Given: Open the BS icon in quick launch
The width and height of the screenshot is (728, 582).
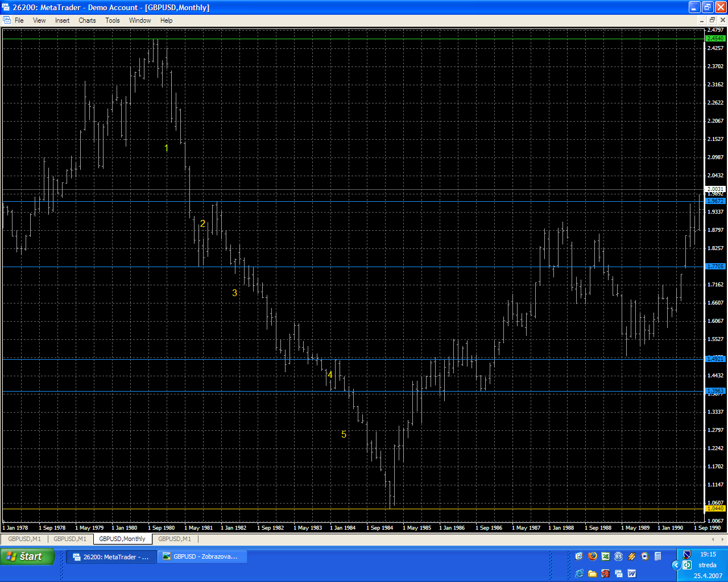Looking at the screenshot, I should tap(618, 556).
